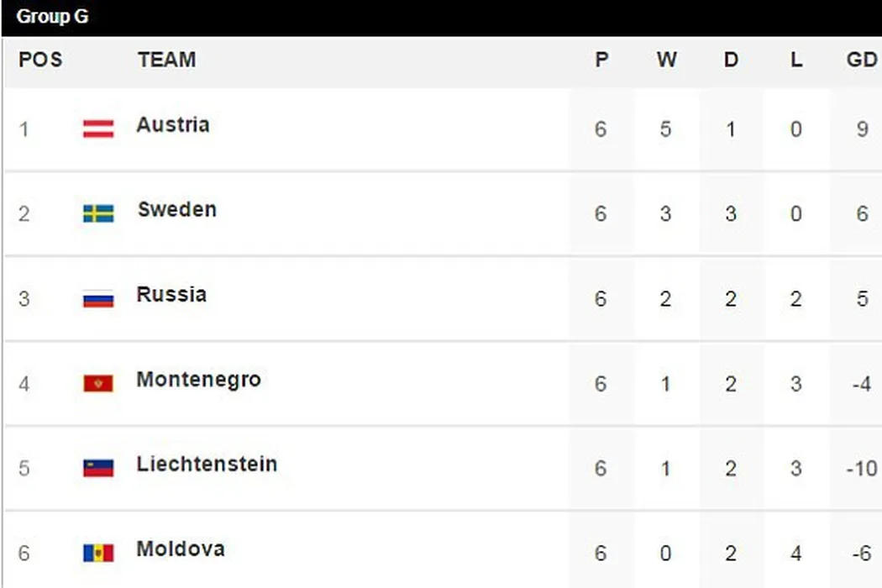Image resolution: width=882 pixels, height=588 pixels.
Task: Click the D draws column header
Action: (731, 60)
